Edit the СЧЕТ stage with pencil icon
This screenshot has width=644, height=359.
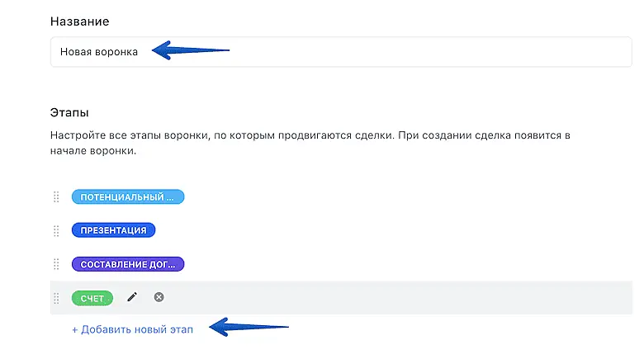click(x=132, y=297)
